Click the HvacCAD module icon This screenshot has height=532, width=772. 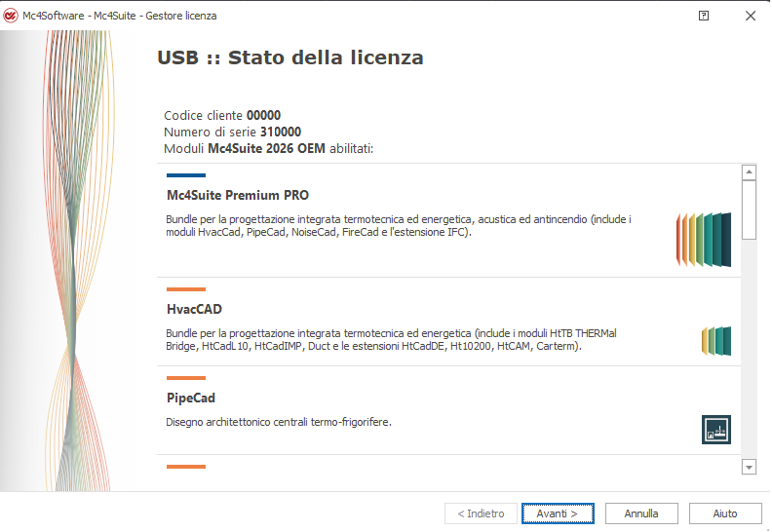(x=716, y=341)
